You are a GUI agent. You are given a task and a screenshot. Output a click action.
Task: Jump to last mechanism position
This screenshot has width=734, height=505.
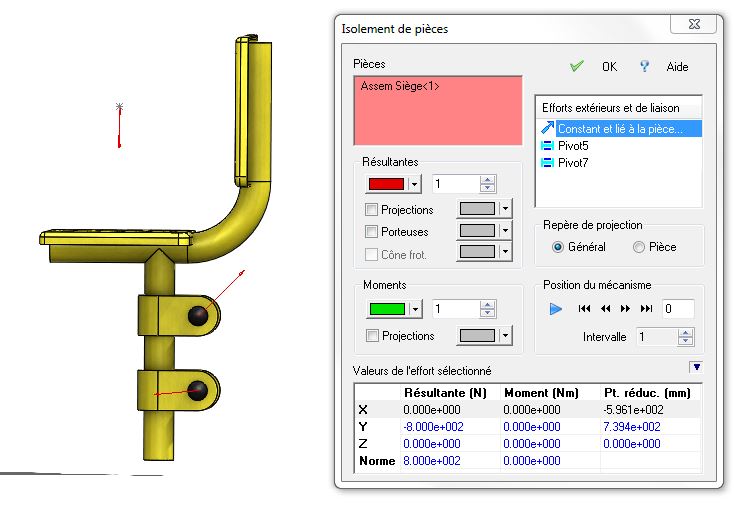pos(646,309)
